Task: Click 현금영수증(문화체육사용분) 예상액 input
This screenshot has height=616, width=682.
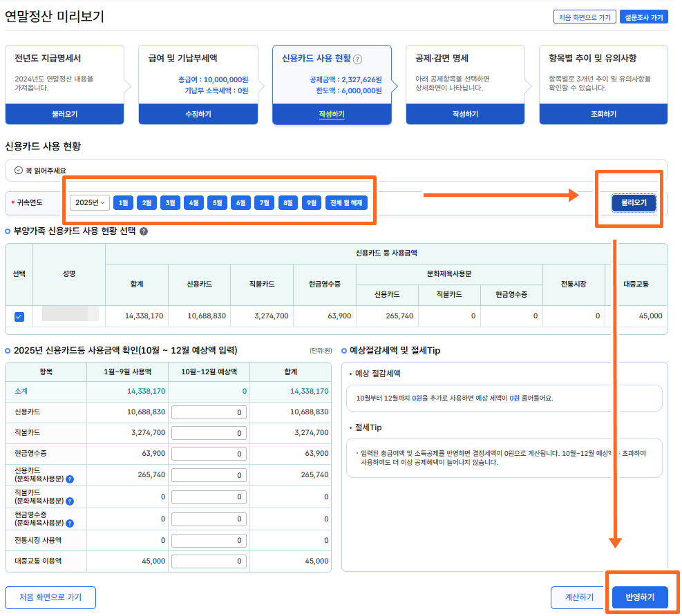Action: click(209, 519)
